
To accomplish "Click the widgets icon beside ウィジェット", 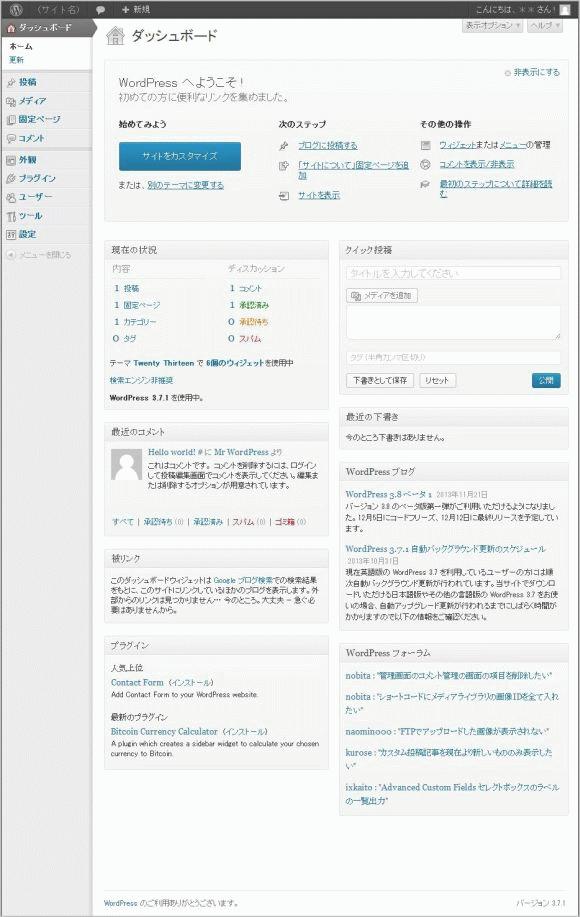I will click(x=426, y=145).
